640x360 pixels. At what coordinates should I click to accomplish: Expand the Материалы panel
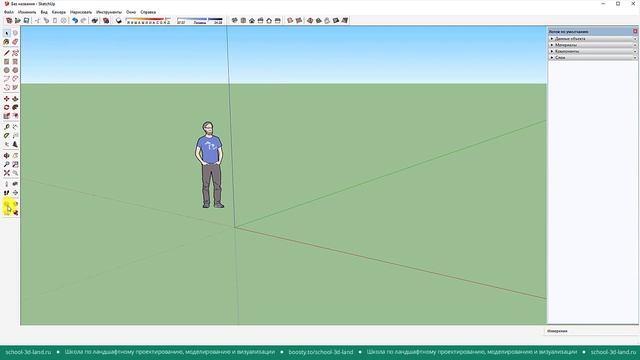[592, 45]
